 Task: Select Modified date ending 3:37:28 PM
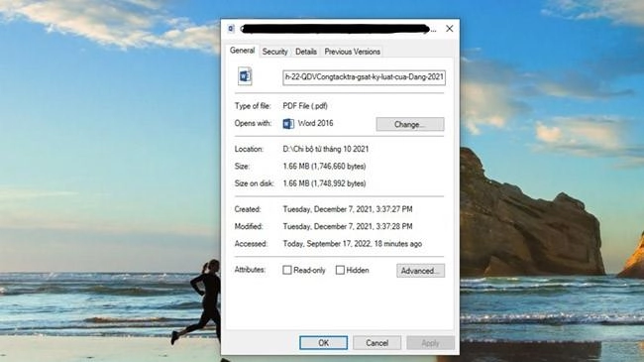point(348,226)
